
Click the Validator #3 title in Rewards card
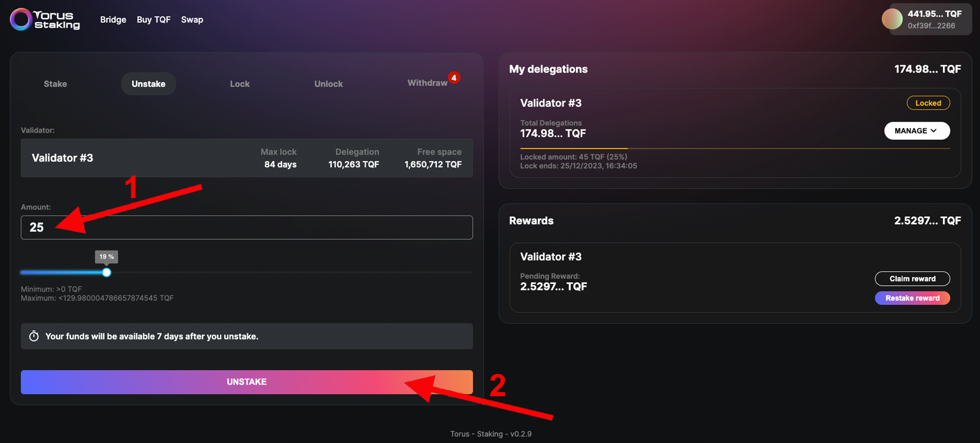coord(551,257)
